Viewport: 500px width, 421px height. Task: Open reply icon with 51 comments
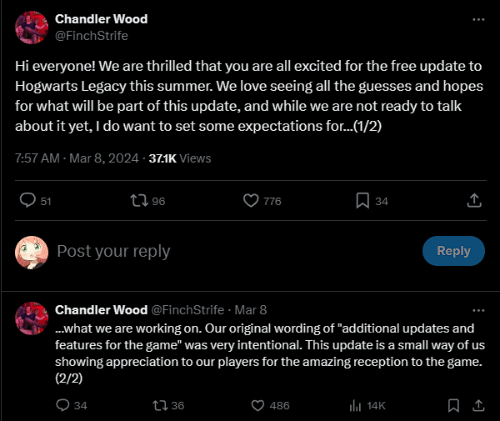[28, 201]
